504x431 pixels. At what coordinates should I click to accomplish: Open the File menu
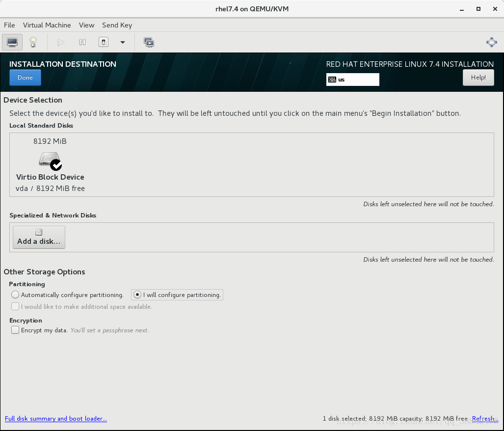point(9,25)
